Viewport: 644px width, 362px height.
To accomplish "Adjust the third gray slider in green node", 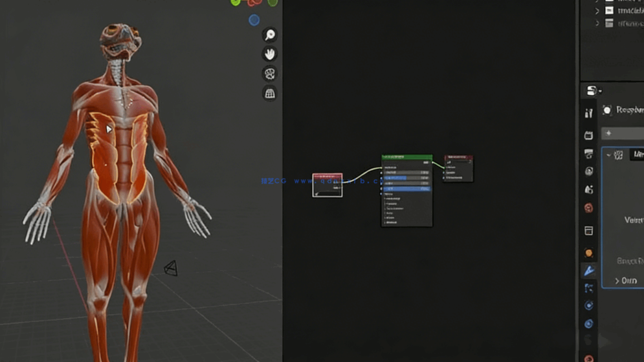I will (406, 184).
